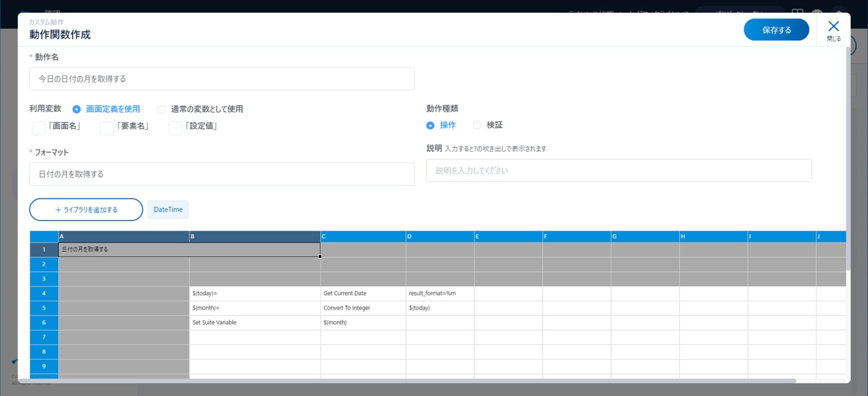This screenshot has width=868, height=396.
Task: Click the horizontal scrollbar under the grid
Action: 407,381
